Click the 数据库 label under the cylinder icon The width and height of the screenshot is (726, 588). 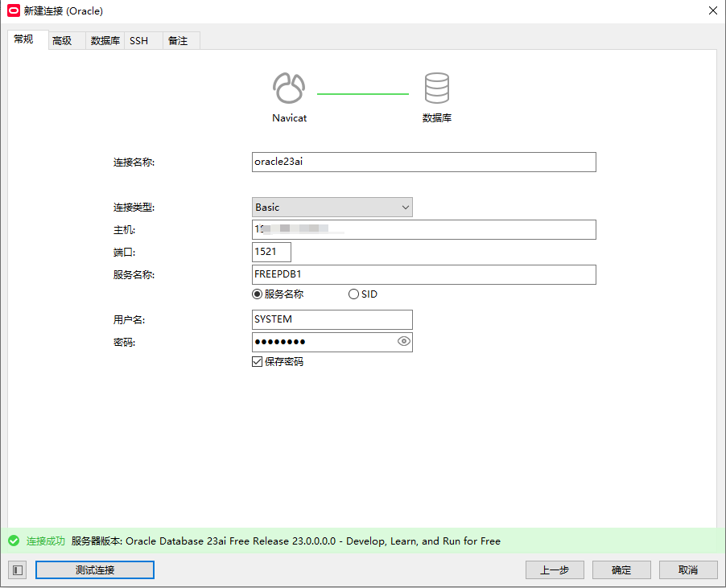pos(436,118)
